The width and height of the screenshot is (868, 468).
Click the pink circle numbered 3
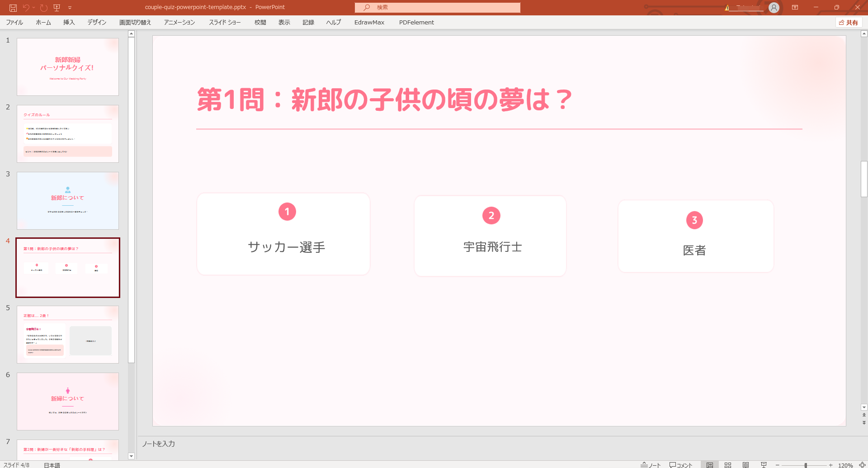pyautogui.click(x=695, y=220)
